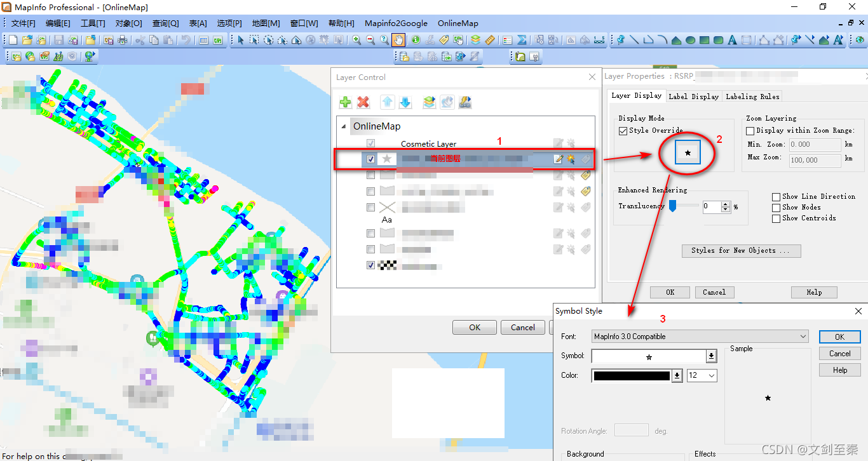Image resolution: width=868 pixels, height=461 pixels.
Task: Click the Undo arrow toolbar icon
Action: coord(185,40)
